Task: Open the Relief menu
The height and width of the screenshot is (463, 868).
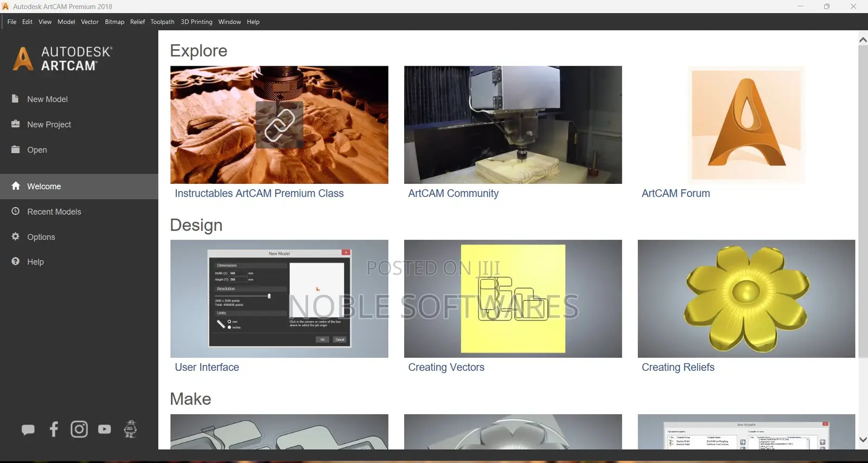Action: click(x=137, y=22)
